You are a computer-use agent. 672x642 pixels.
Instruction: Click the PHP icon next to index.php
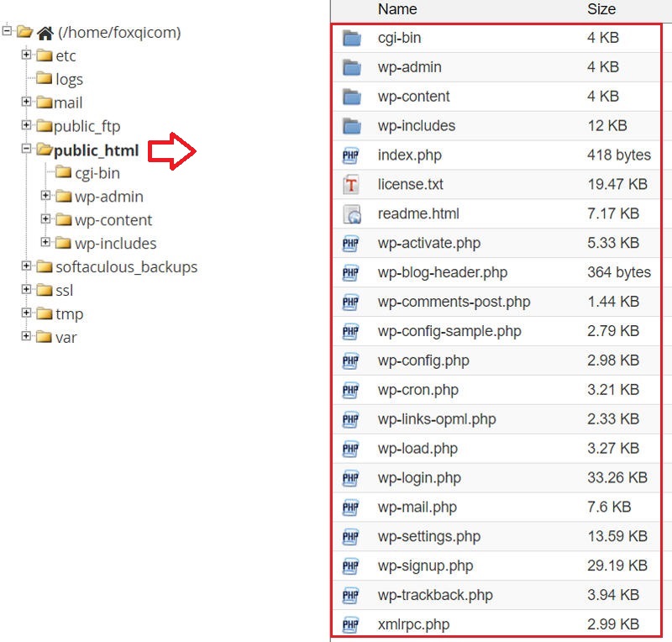[350, 155]
